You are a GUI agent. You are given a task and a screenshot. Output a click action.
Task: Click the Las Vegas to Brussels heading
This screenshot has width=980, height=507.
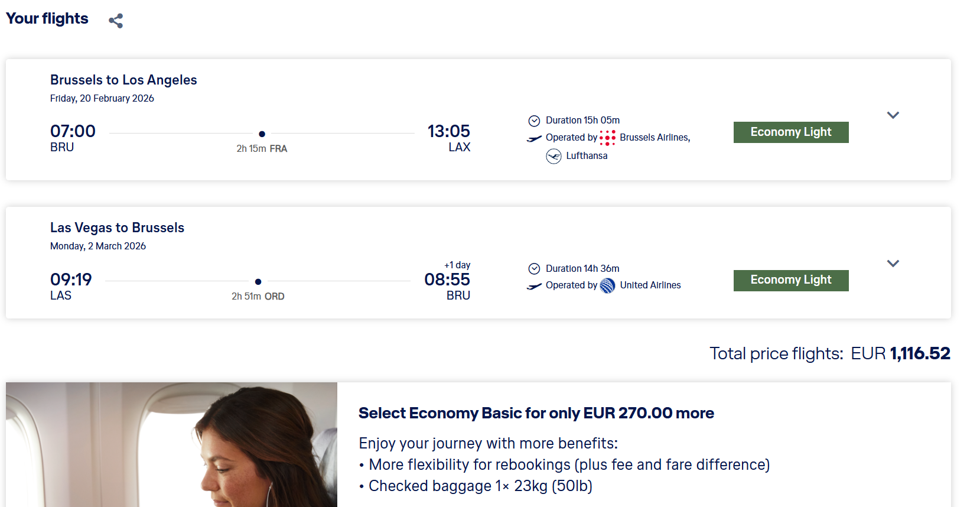117,227
